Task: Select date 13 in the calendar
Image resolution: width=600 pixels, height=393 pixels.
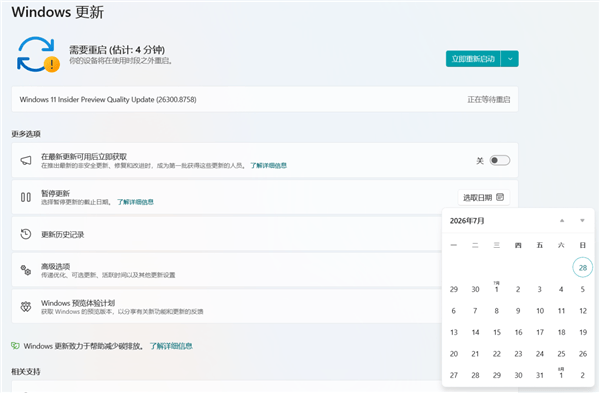Action: 453,332
